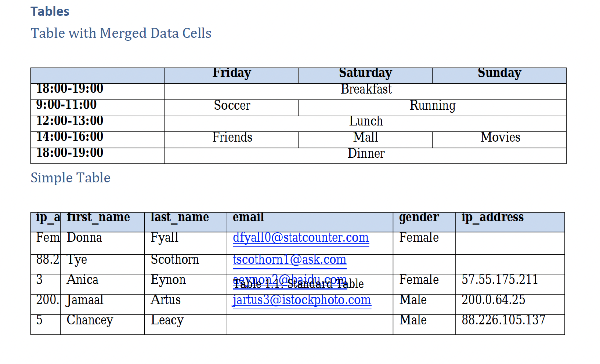Click the 14:00-16:00 time row label

point(70,137)
